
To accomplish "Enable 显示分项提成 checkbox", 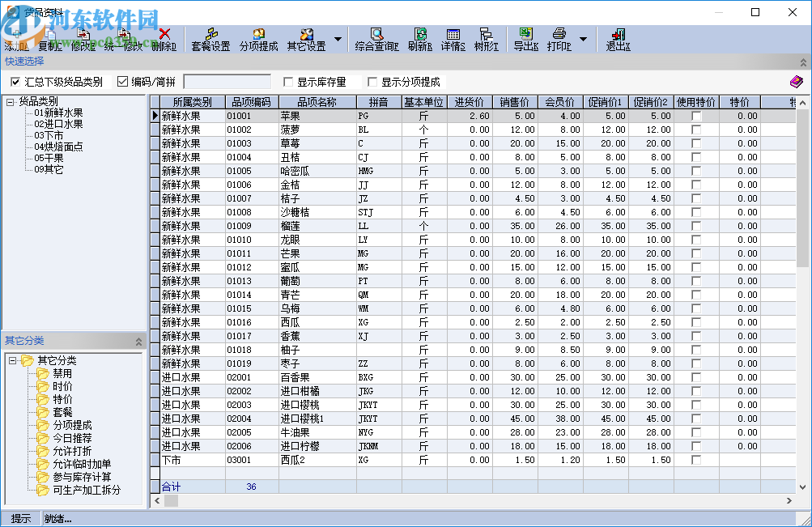I will [372, 82].
